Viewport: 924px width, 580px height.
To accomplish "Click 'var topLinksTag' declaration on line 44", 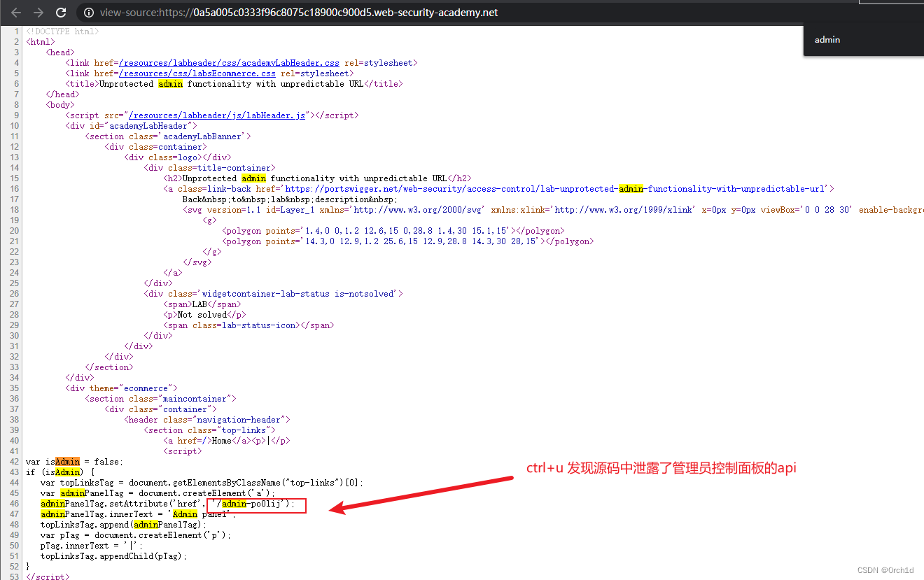I will click(x=202, y=483).
